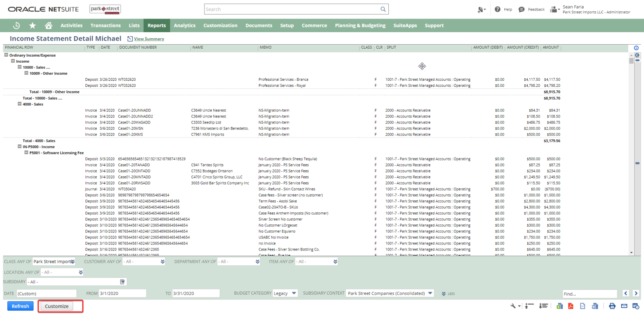Find next match arrow
This screenshot has width=644, height=314.
pyautogui.click(x=636, y=293)
